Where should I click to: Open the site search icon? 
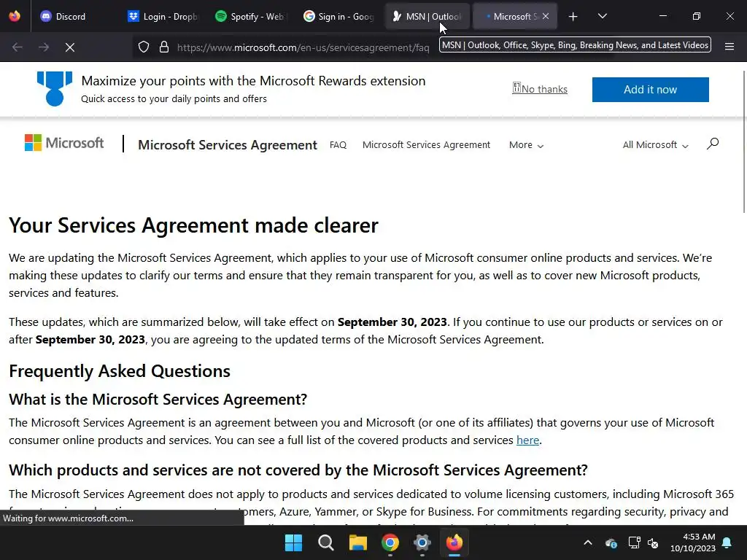(x=713, y=144)
